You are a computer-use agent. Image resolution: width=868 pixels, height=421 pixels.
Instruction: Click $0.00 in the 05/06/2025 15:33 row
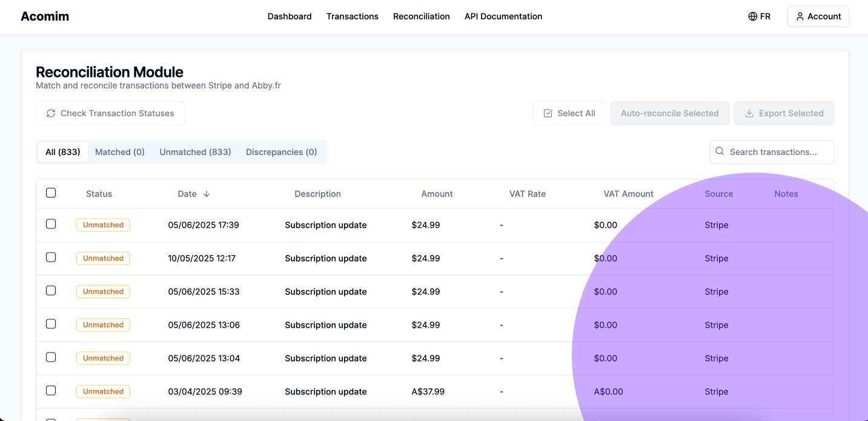[x=606, y=291]
